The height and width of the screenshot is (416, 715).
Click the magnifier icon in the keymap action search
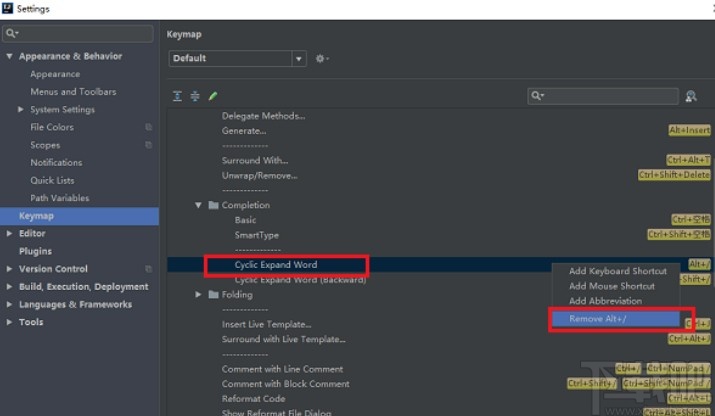[537, 96]
